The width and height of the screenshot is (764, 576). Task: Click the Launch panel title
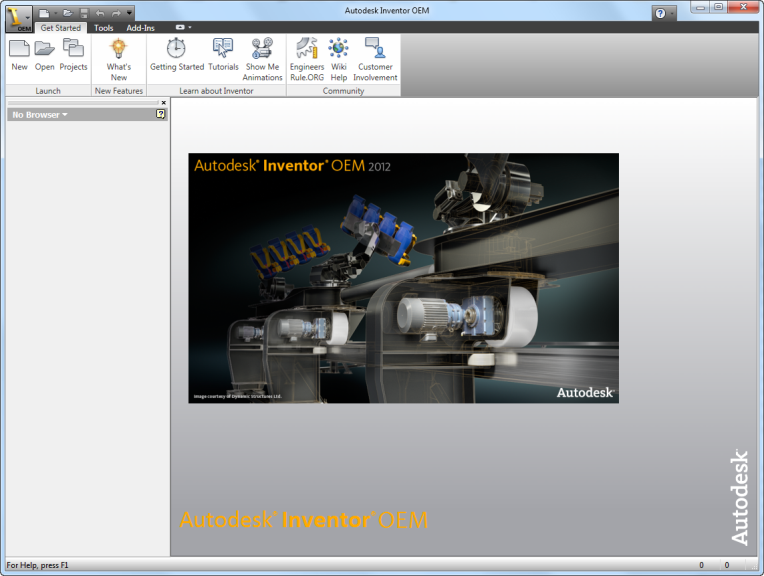tap(48, 91)
